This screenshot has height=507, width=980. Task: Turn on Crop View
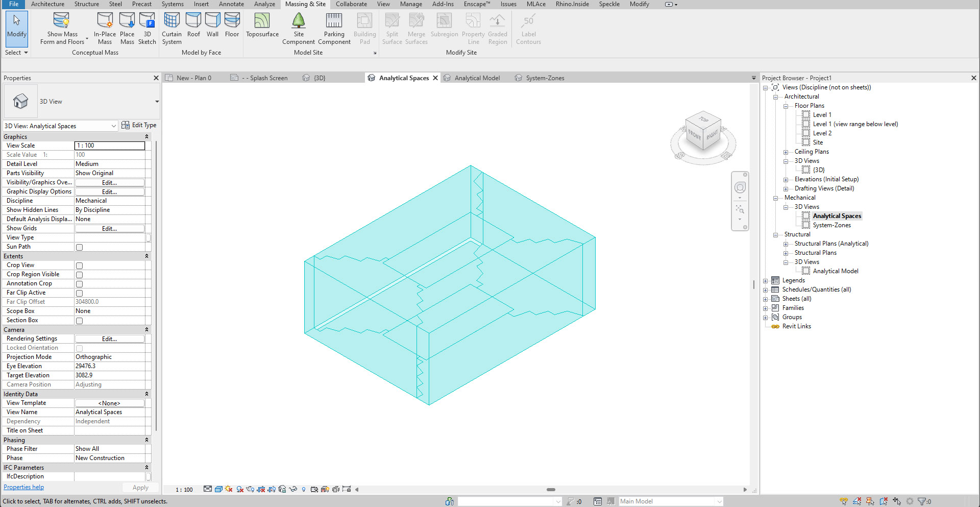[79, 265]
